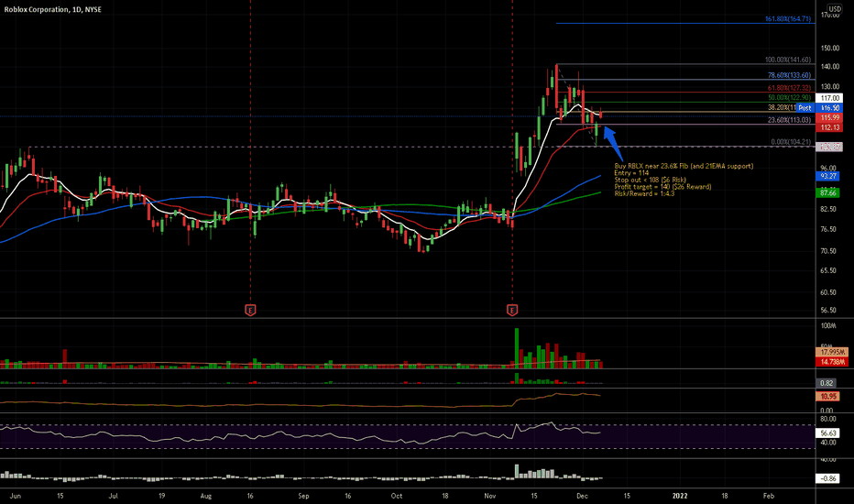Click the 14.738M volume label
This screenshot has height=504, width=854.
[832, 362]
